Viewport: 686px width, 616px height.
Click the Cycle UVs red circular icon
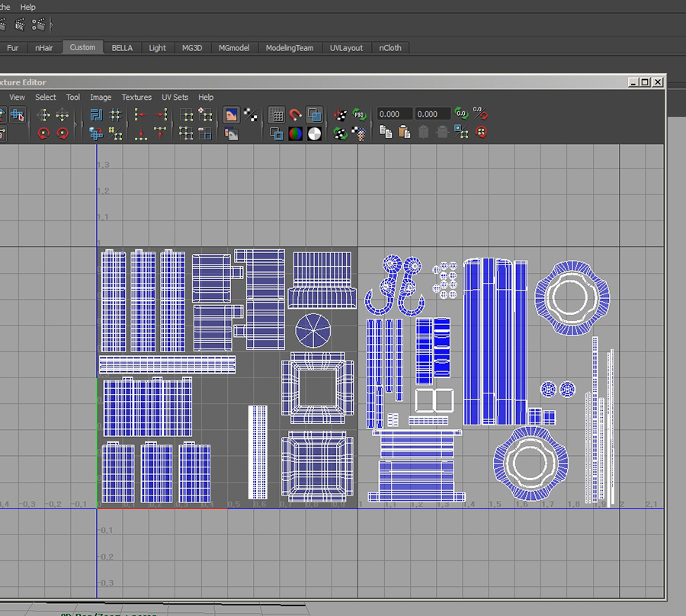[x=481, y=133]
